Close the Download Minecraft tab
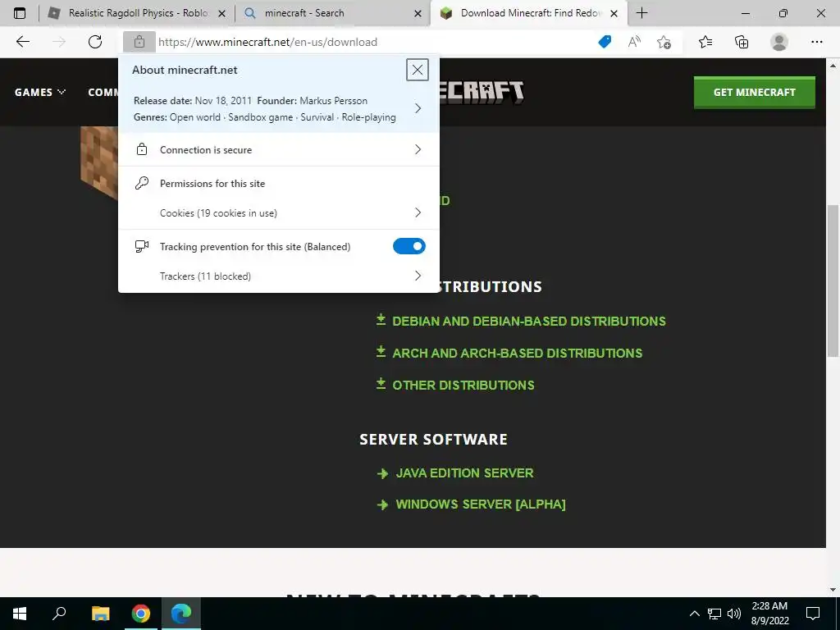This screenshot has height=630, width=840. point(614,13)
